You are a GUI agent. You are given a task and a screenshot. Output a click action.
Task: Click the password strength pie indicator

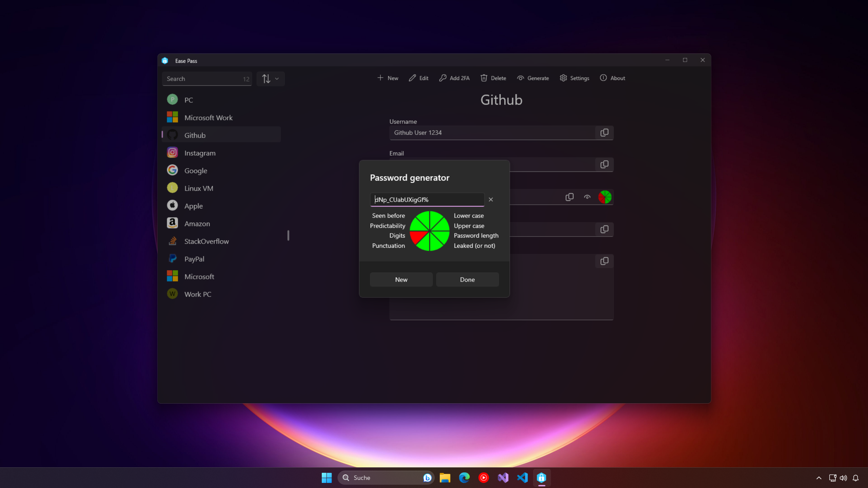pyautogui.click(x=605, y=197)
